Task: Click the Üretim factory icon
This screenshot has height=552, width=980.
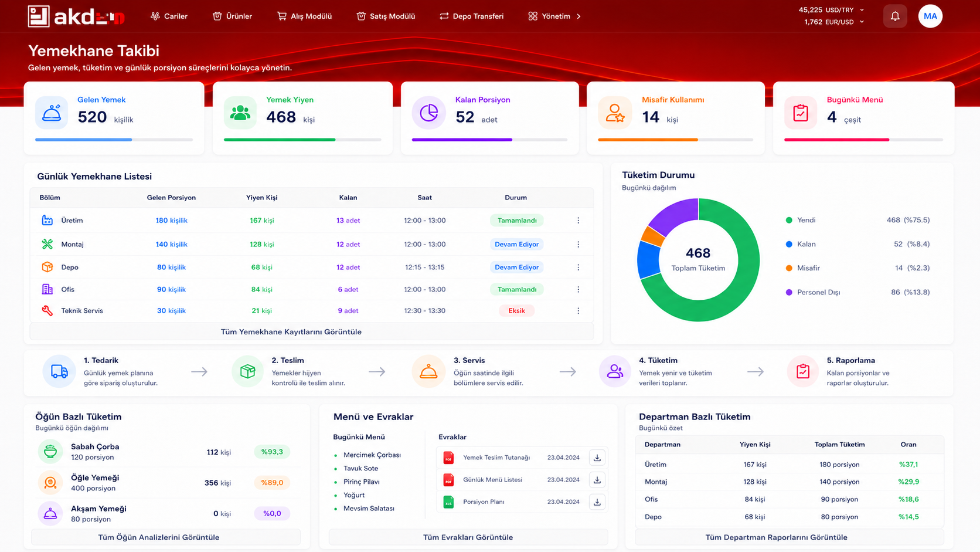Action: [x=47, y=221]
